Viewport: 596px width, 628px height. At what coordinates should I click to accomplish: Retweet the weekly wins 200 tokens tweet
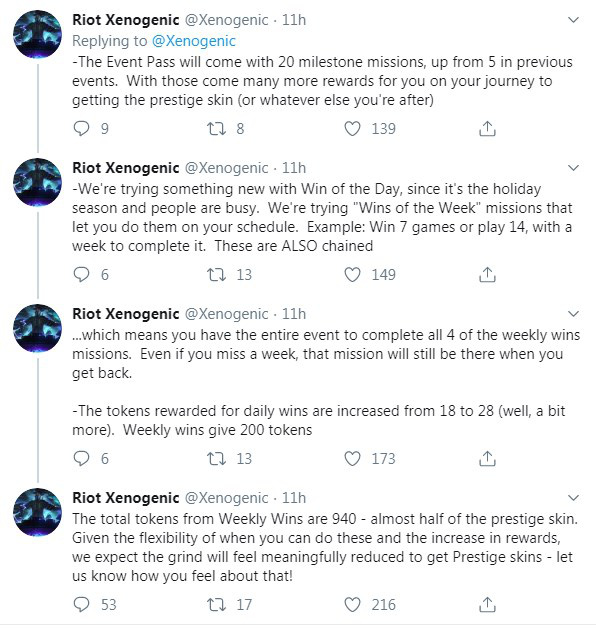click(216, 459)
